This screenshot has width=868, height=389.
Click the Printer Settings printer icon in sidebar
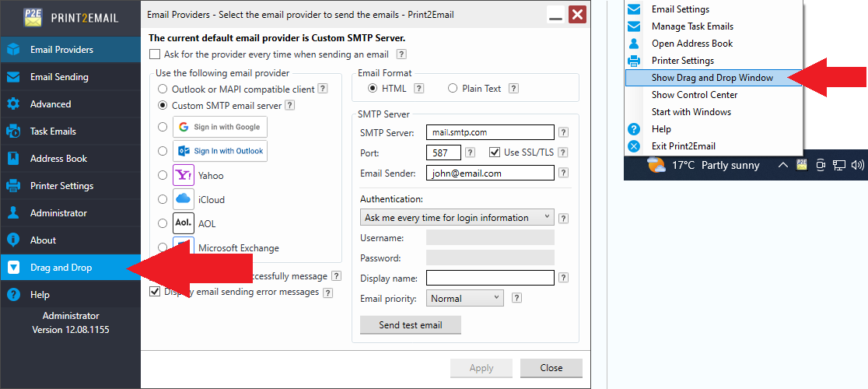pyautogui.click(x=13, y=186)
